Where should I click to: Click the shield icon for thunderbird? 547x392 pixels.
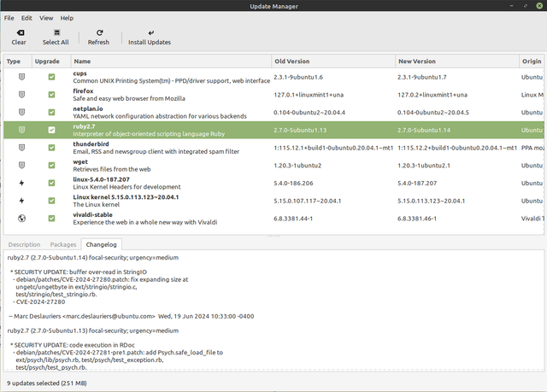coord(21,148)
